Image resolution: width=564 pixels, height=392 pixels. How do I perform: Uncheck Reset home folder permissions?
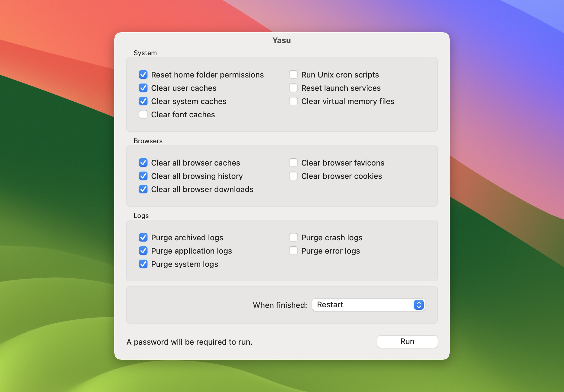click(x=143, y=74)
